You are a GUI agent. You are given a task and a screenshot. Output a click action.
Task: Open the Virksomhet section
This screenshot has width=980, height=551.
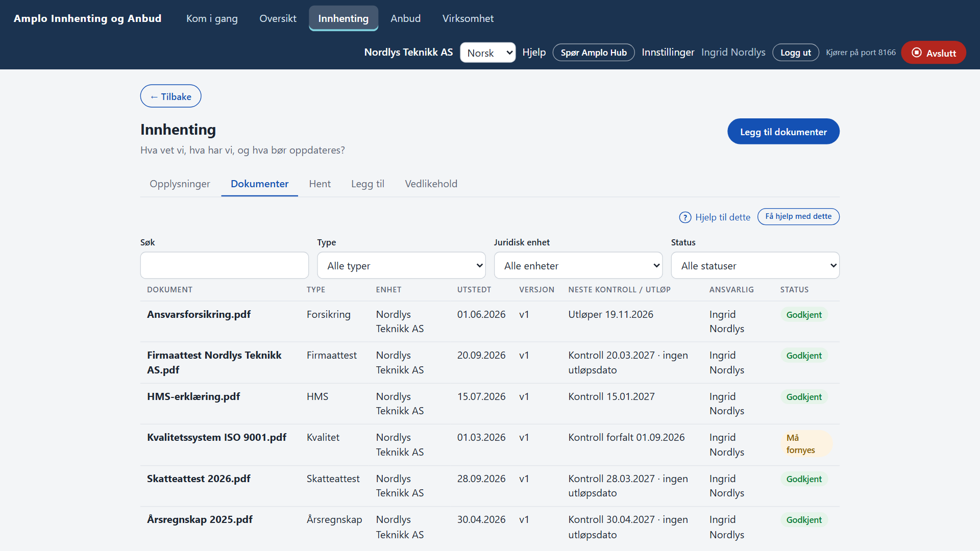468,18
